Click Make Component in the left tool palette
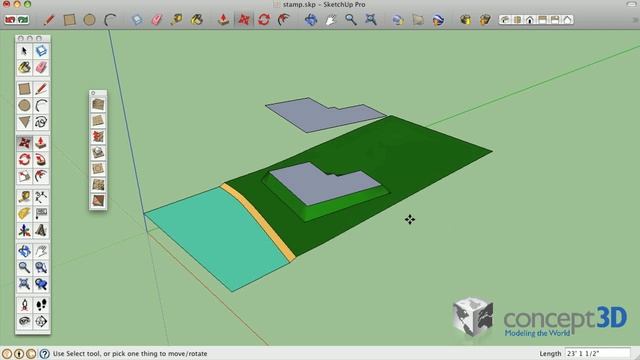This screenshot has width=640, height=360. (41, 51)
